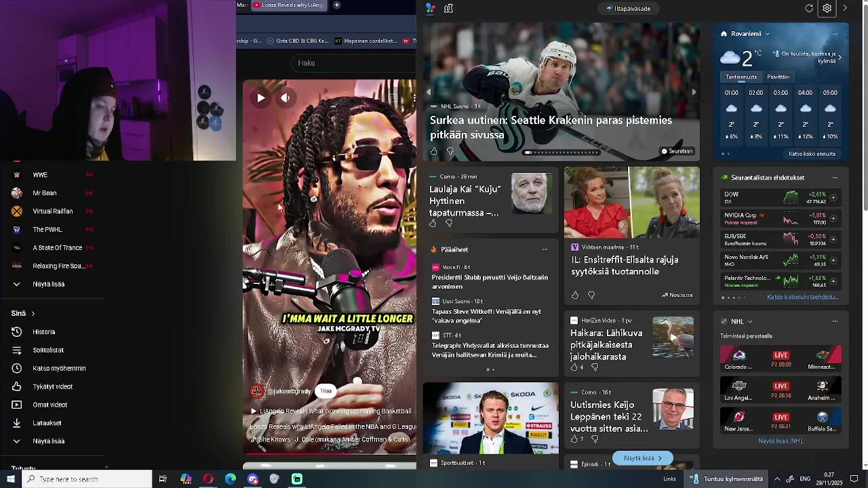Open watchlist widget more options

[x=835, y=178]
